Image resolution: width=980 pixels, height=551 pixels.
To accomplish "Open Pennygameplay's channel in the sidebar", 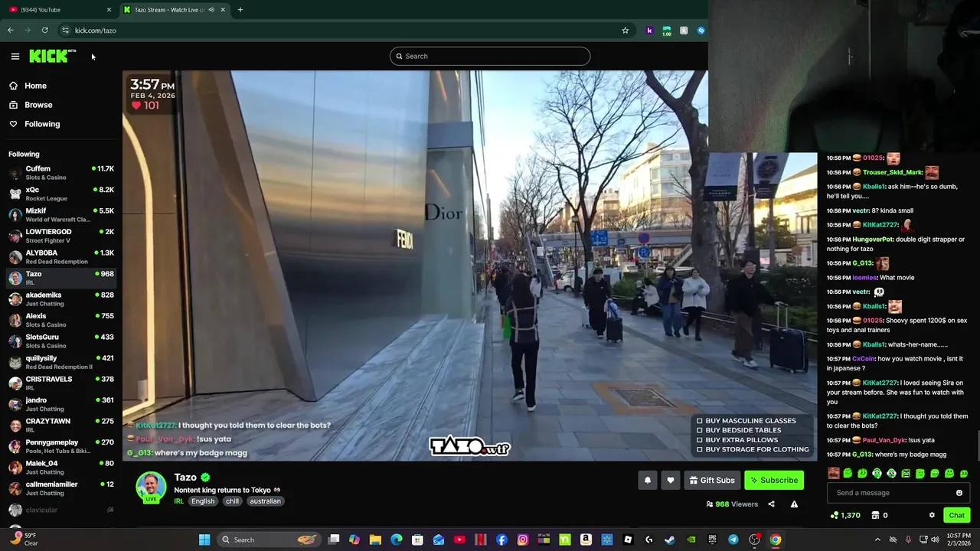I will (x=61, y=446).
